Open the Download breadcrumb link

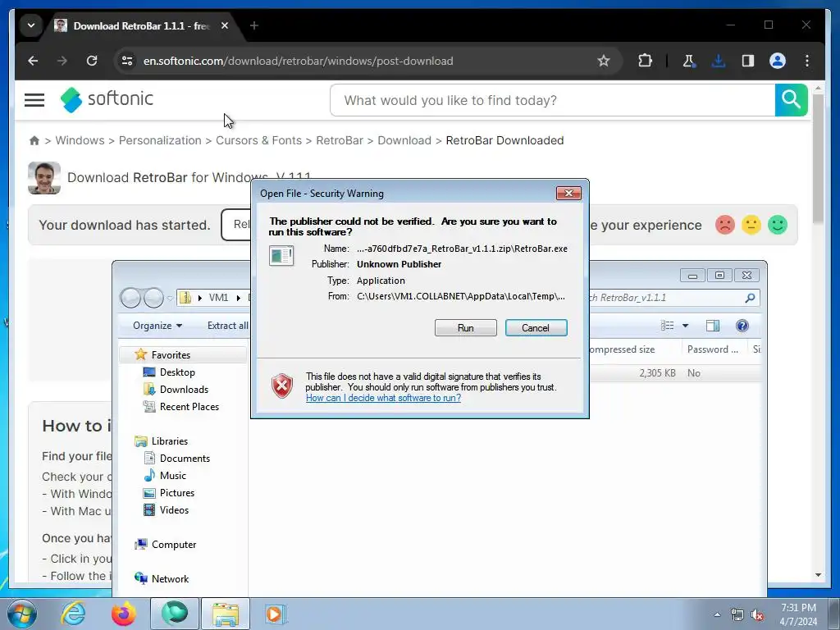(404, 140)
